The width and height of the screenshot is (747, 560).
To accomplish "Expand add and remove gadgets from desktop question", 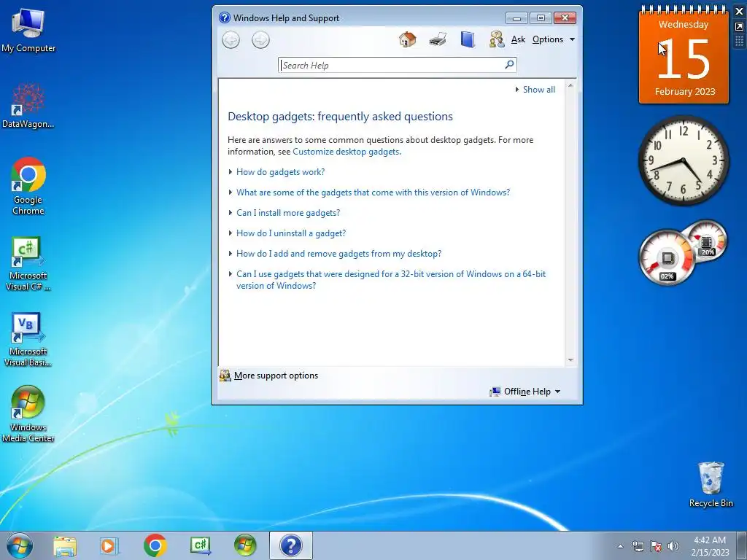I will 338,254.
